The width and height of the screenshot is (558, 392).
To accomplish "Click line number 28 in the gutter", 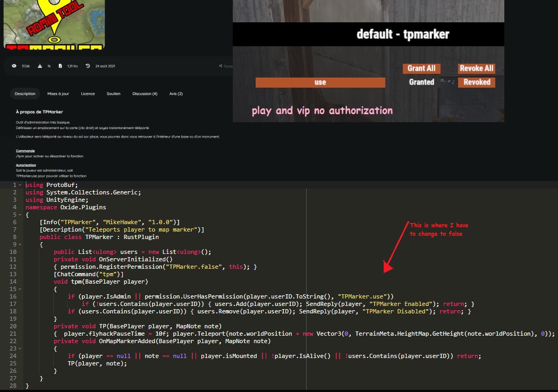I will [x=13, y=386].
